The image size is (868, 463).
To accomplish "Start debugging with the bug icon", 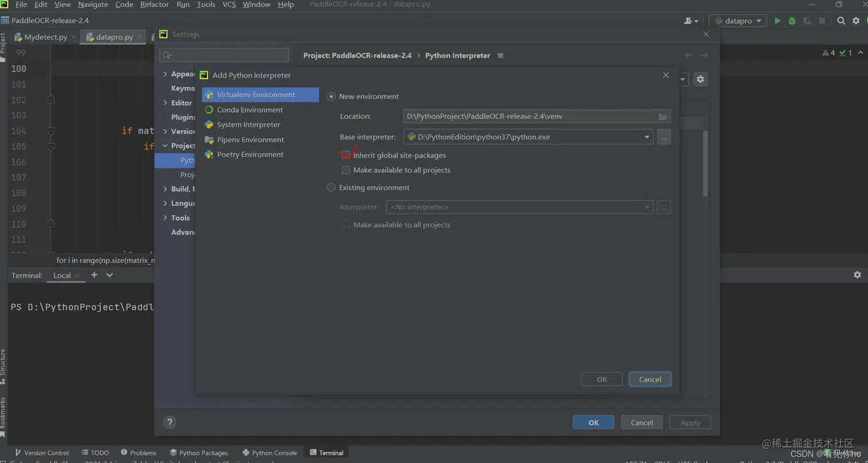I will coord(792,21).
